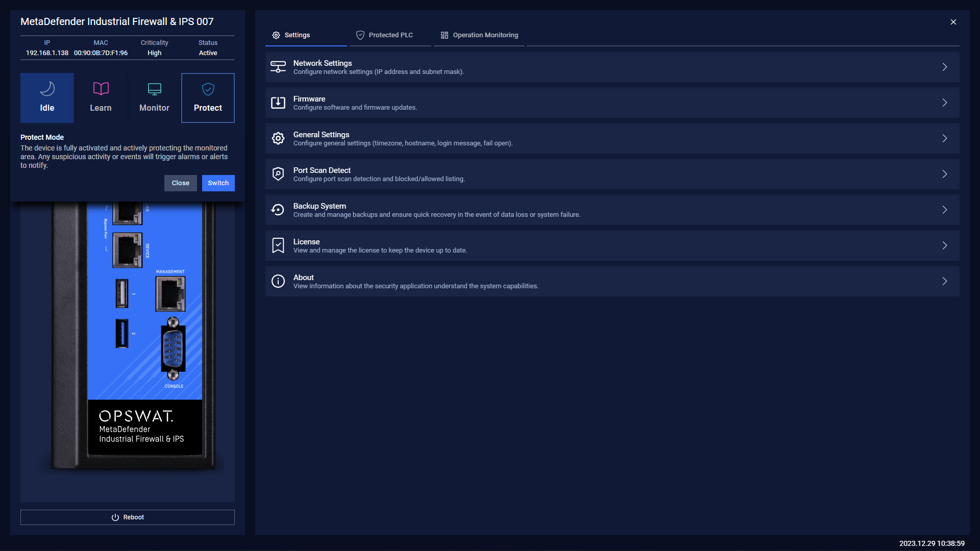Open the Firmware title
980x551 pixels.
pos(309,99)
